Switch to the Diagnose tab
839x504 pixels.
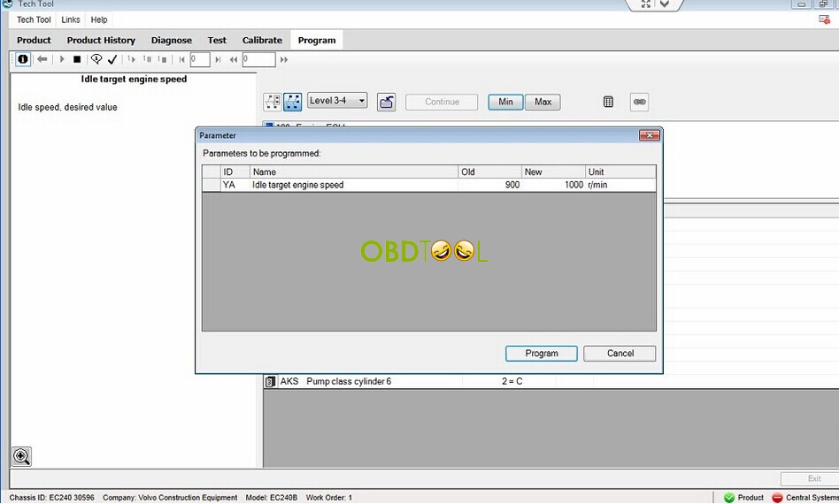(171, 40)
